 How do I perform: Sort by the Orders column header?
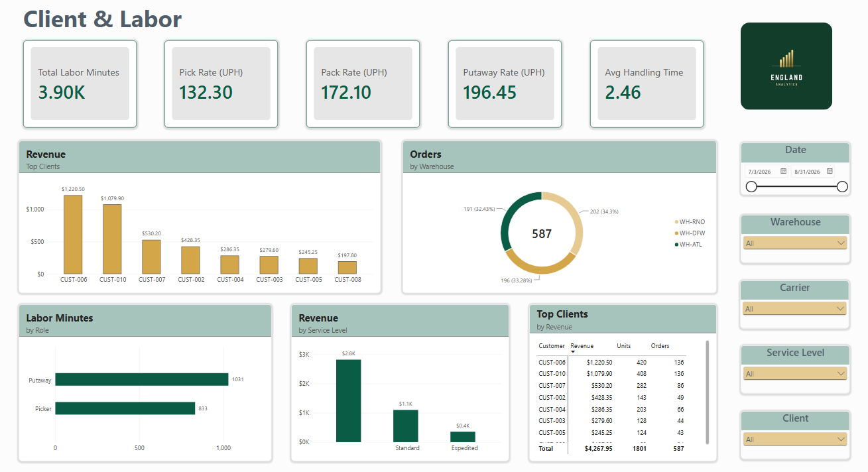coord(660,346)
